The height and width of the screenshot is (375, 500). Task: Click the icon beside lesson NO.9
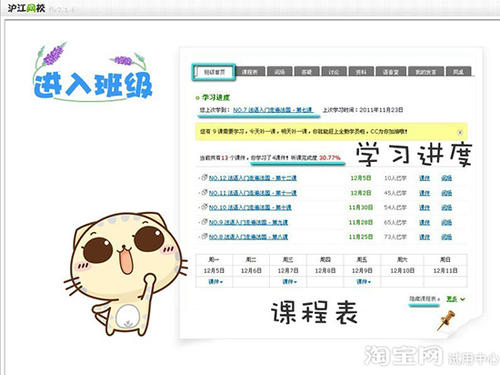point(204,222)
